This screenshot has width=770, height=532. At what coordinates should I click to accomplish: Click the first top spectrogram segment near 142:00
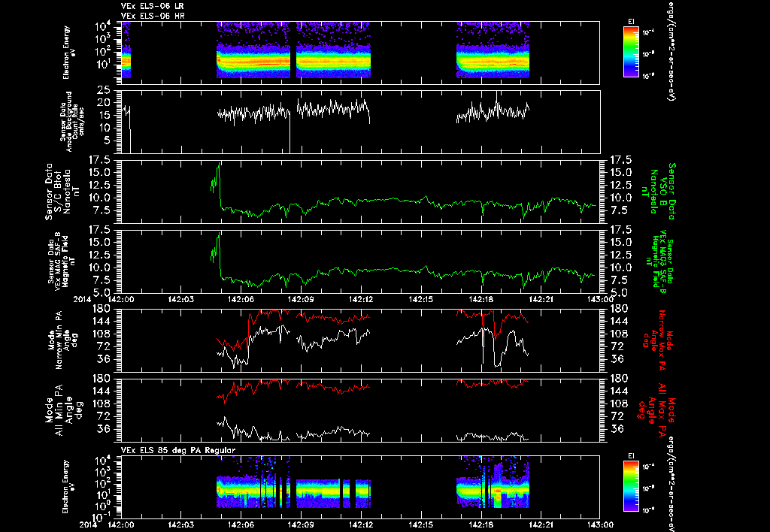[x=126, y=50]
